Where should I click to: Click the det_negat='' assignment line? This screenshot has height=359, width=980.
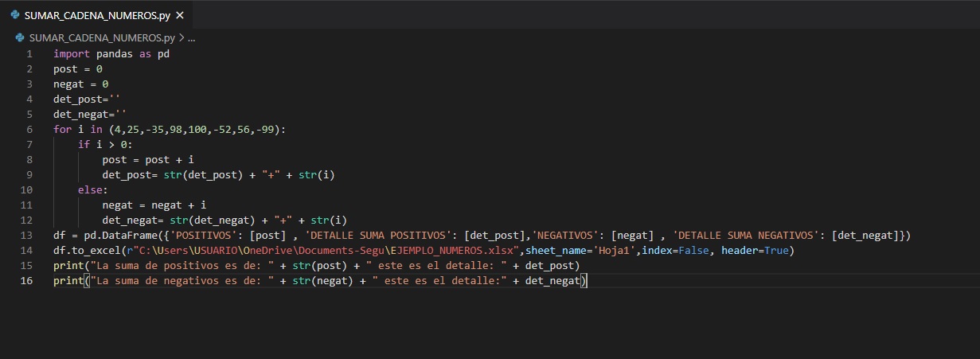[90, 115]
